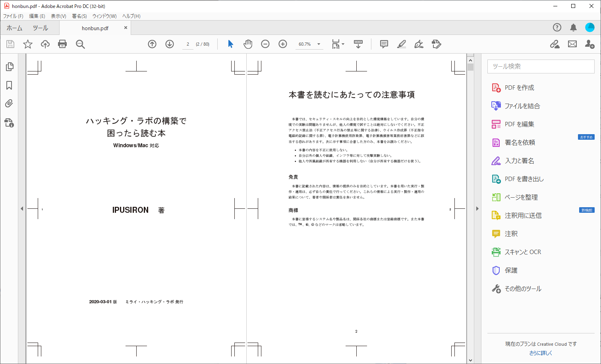Open the 入力と署名 tool

513,161
